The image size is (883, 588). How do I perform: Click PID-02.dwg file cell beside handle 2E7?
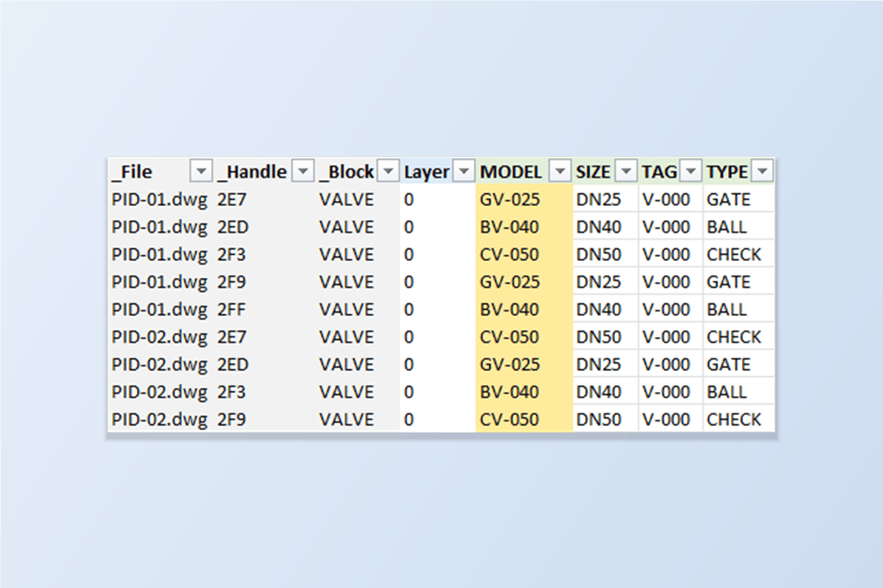point(160,337)
